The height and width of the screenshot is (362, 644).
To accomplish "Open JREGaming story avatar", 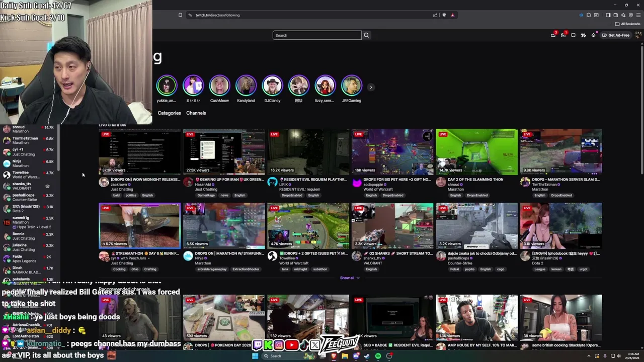I will pos(352,86).
